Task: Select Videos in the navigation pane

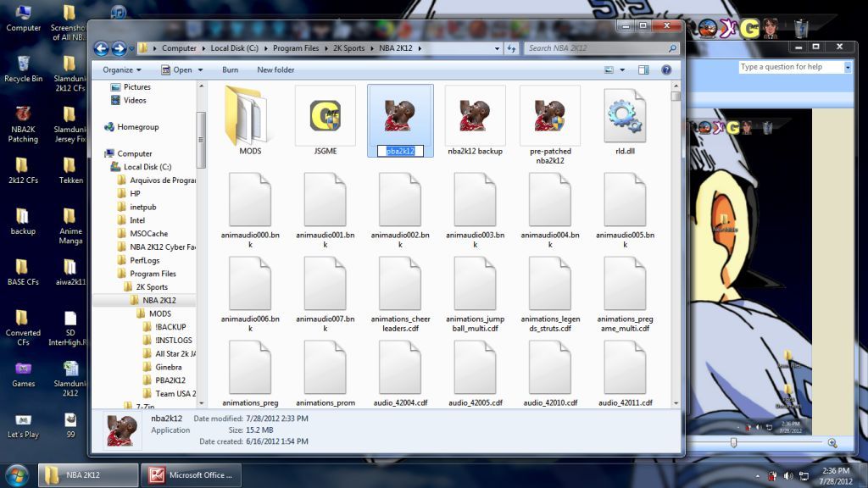Action: coord(135,100)
